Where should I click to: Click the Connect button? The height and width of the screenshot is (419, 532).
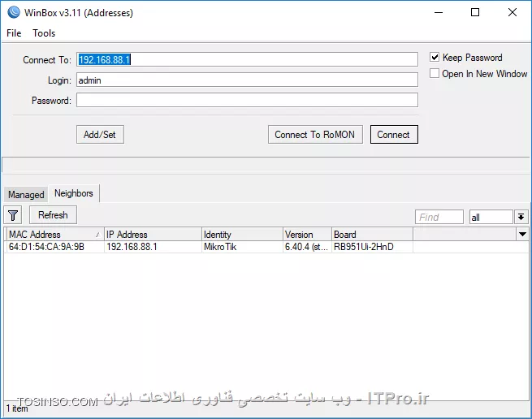[394, 134]
